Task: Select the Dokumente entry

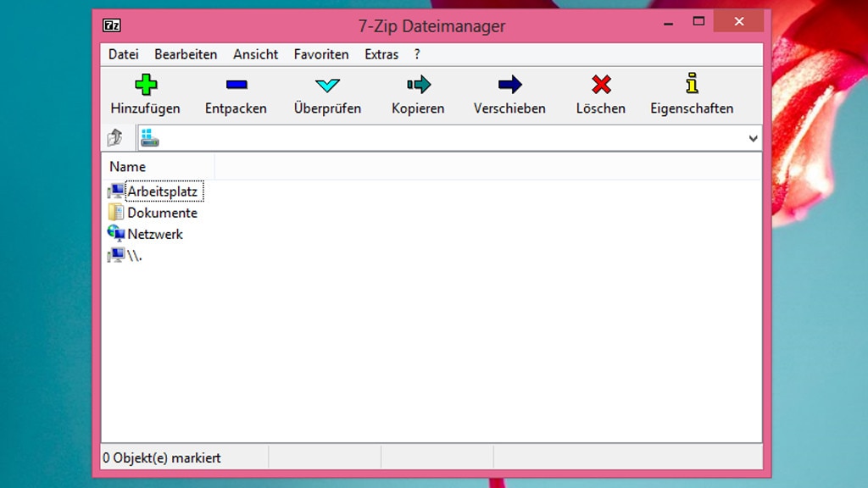Action: click(x=162, y=213)
